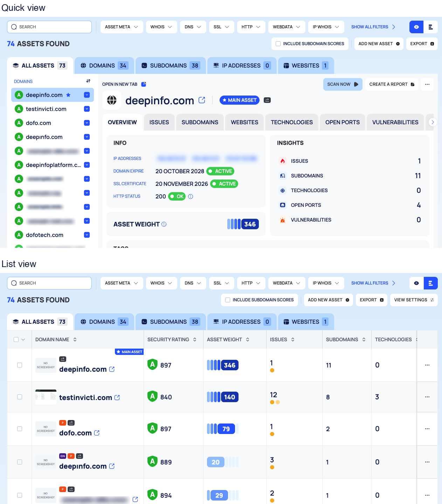Viewport: 442px width, 504px height.
Task: Open more options ellipsis next to Create a Report
Action: [427, 84]
